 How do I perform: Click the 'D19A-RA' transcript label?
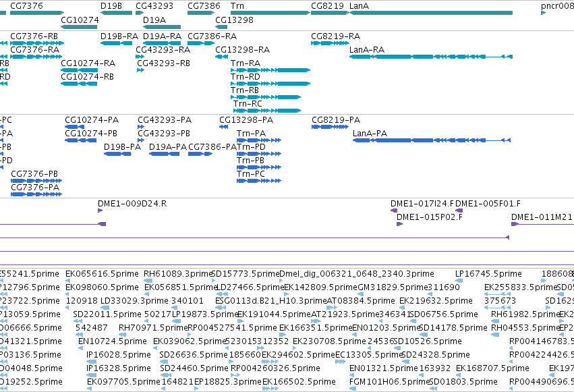(162, 36)
